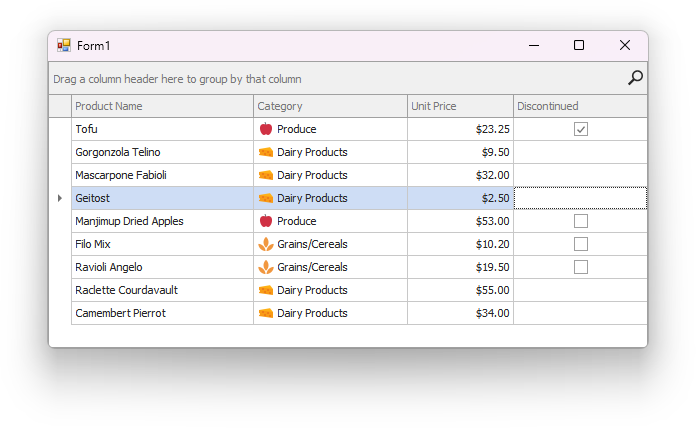This screenshot has height=428, width=696.
Task: Enable the Discontinued checkbox for Filo Mix
Action: pyautogui.click(x=581, y=244)
